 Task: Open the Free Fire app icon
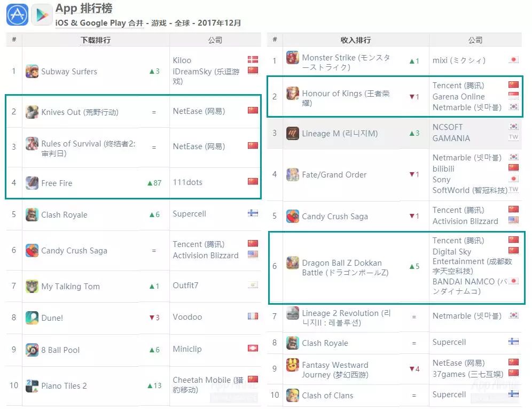(x=32, y=183)
